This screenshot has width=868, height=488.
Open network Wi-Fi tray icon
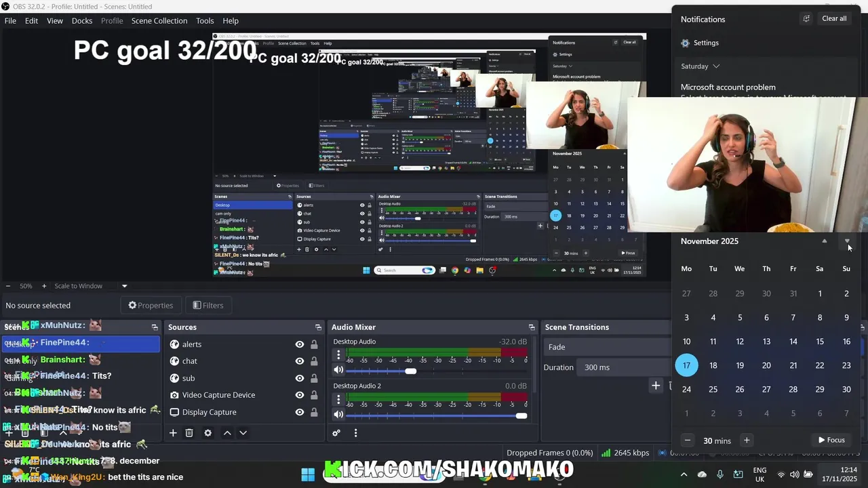click(x=781, y=474)
